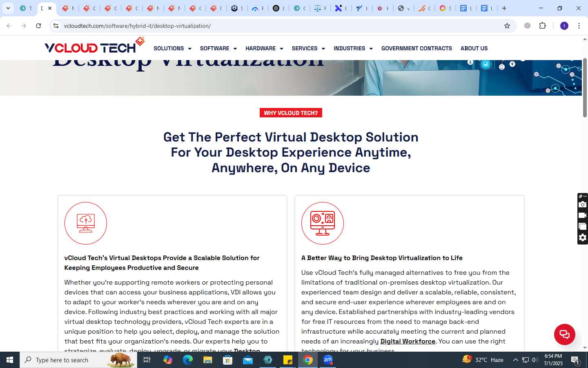
Task: Open the Chrome profile avatar
Action: point(564,26)
